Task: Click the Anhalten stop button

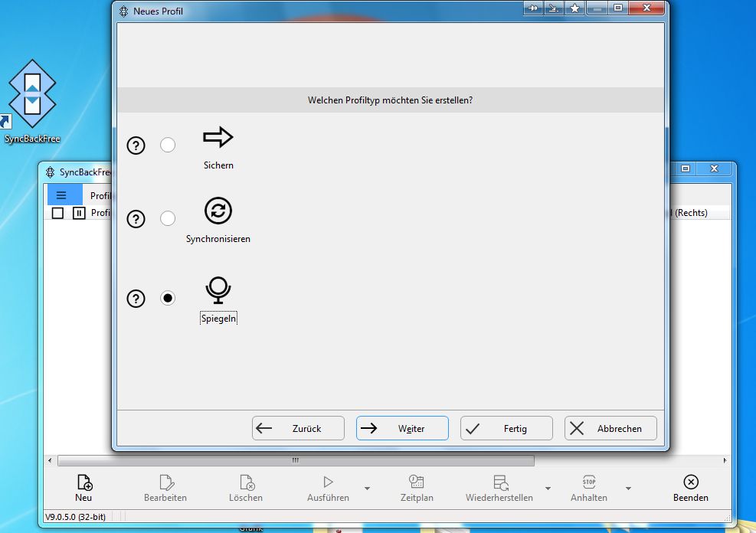Action: (589, 488)
